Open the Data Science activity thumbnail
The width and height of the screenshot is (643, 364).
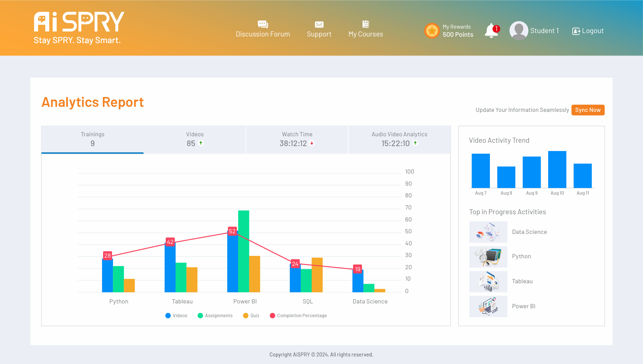(x=488, y=232)
